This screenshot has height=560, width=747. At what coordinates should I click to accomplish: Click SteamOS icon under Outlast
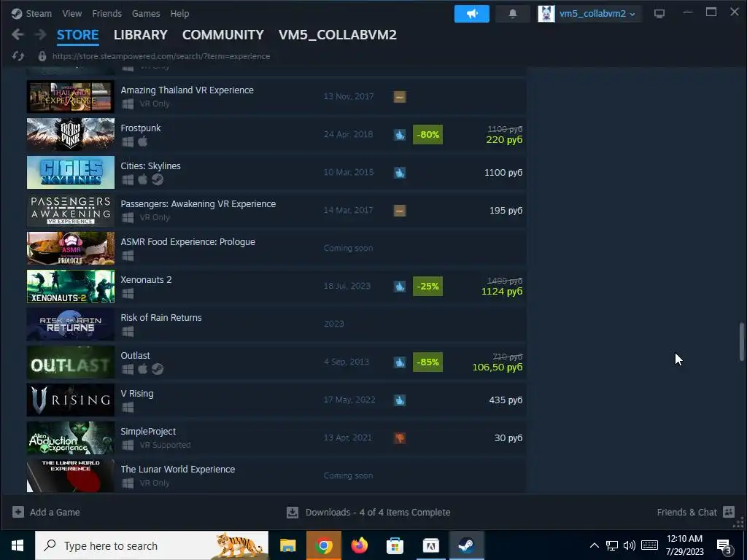[x=158, y=369]
